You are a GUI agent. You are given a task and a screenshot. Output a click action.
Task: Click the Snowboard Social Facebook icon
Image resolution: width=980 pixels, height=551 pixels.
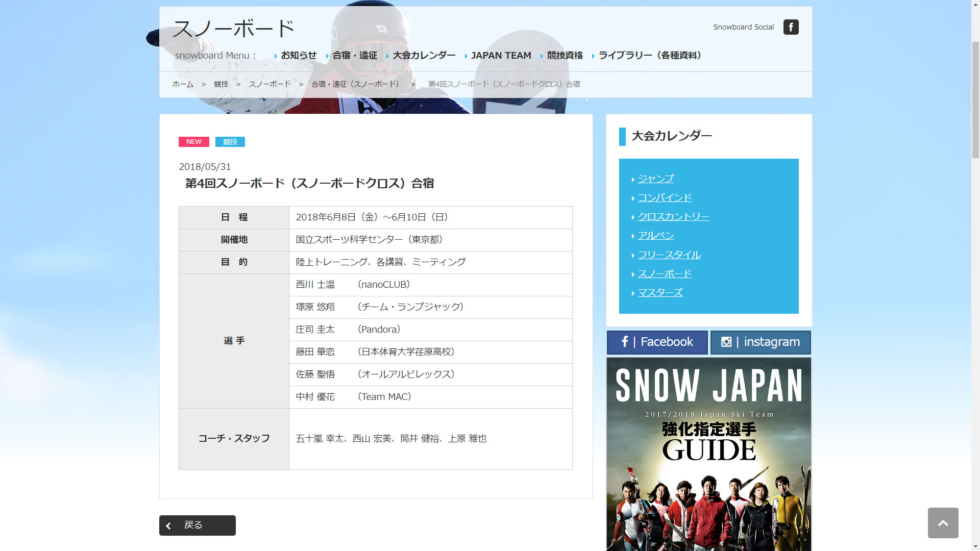(x=791, y=27)
